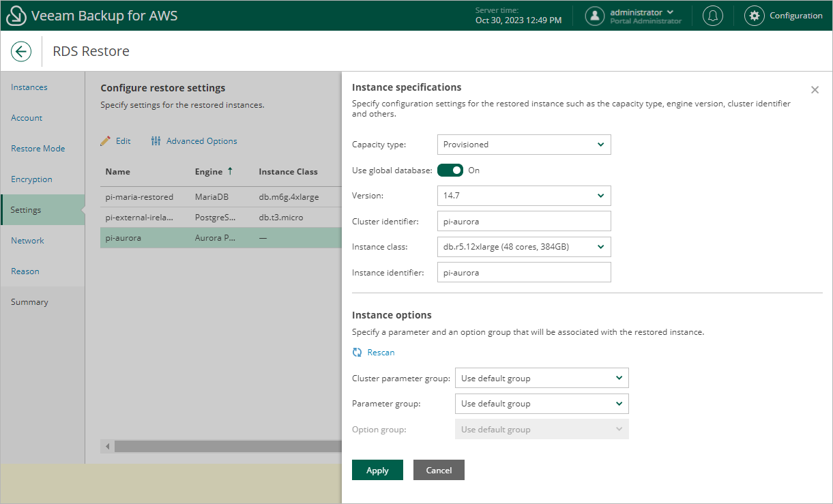This screenshot has width=833, height=504.
Task: Click the Engine column header
Action: click(x=209, y=172)
